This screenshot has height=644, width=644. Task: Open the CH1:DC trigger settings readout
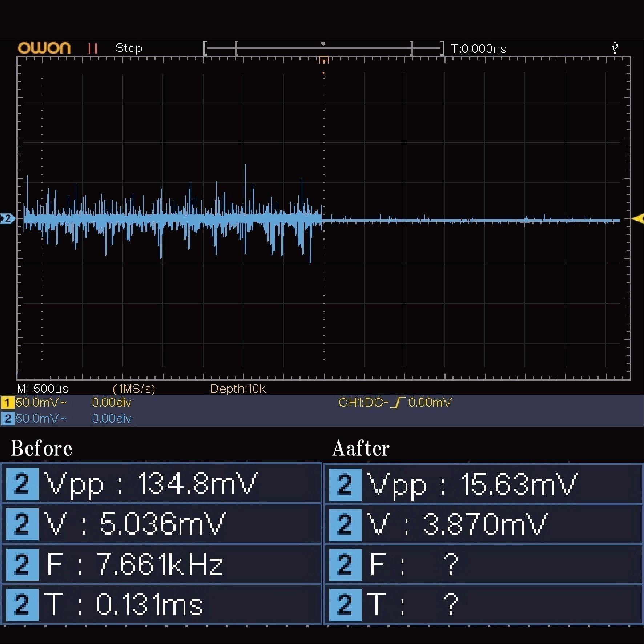click(395, 402)
